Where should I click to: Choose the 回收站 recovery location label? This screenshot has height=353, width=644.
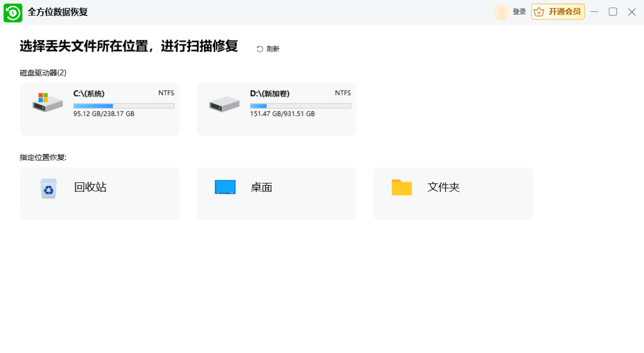pyautogui.click(x=90, y=187)
